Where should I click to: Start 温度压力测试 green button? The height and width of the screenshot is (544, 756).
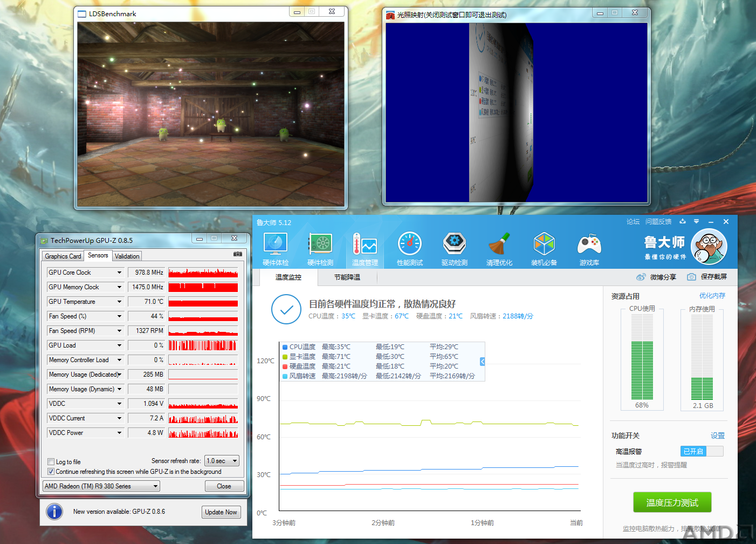tap(672, 502)
